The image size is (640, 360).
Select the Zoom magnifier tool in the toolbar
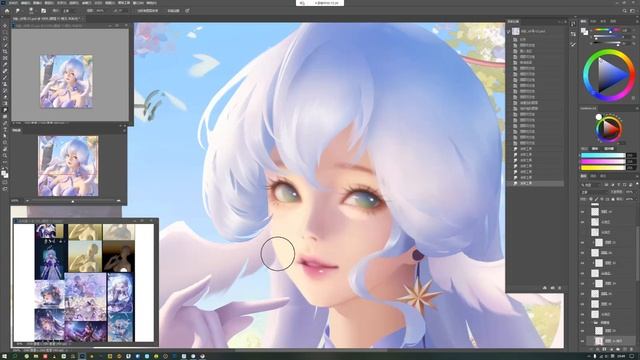coord(5,155)
